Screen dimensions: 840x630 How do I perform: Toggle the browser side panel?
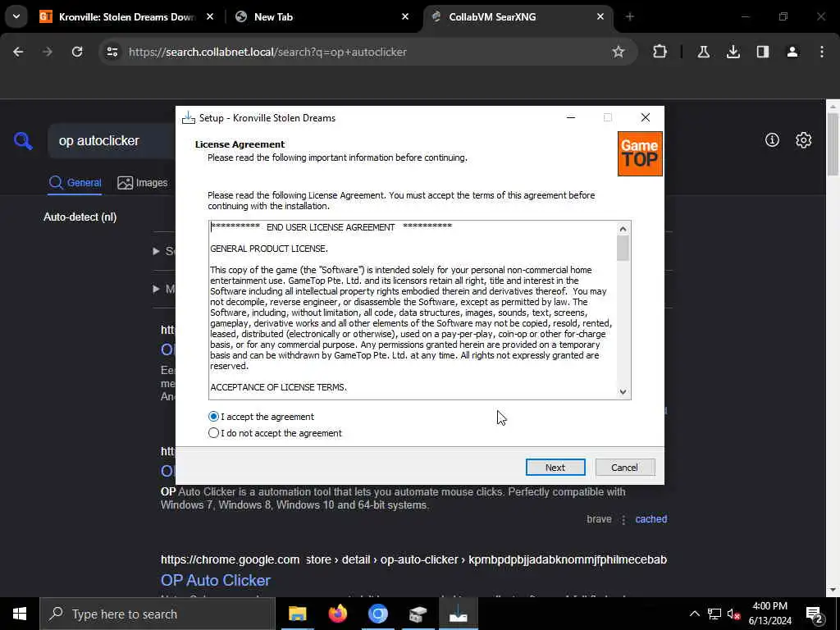[763, 52]
